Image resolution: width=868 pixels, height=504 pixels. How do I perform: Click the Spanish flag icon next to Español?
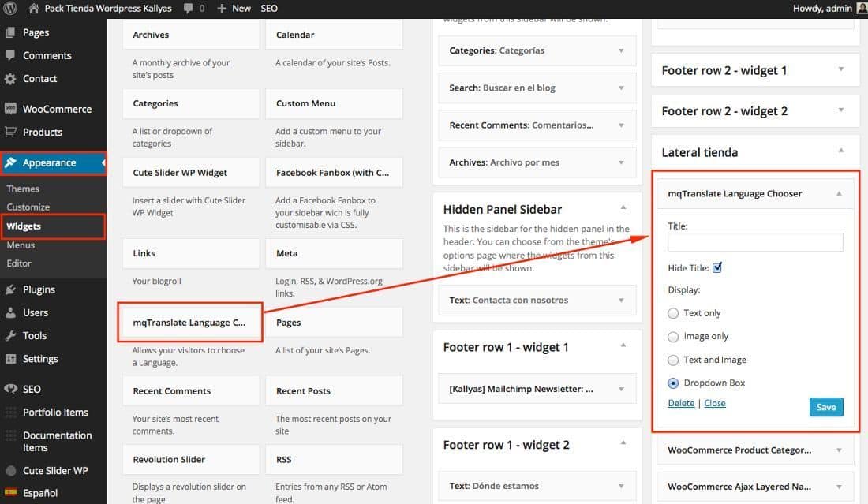click(x=10, y=492)
